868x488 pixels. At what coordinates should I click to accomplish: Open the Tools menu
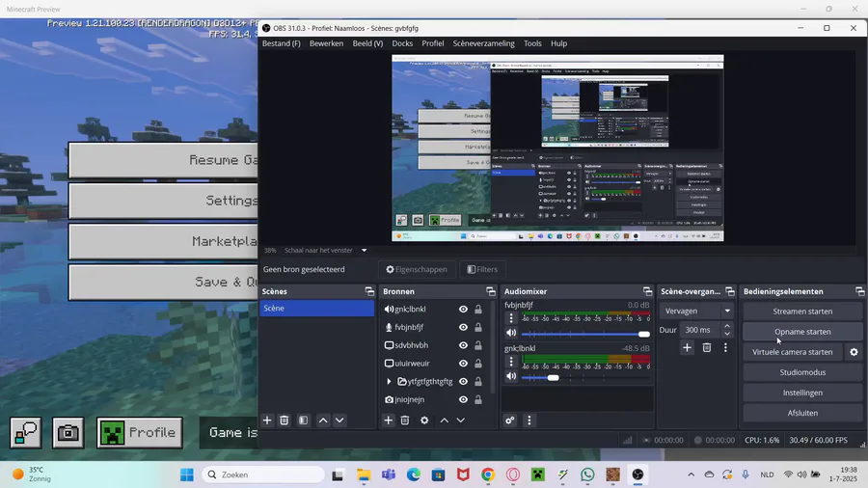(532, 43)
